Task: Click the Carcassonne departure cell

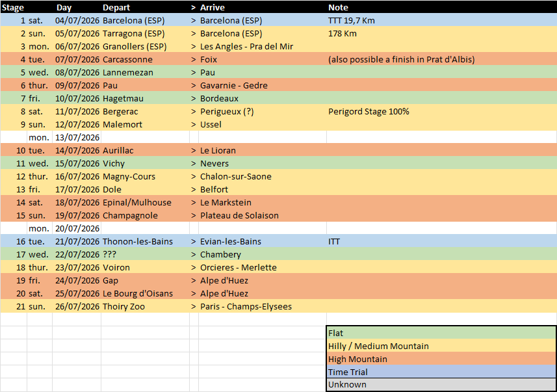Action: [127, 59]
